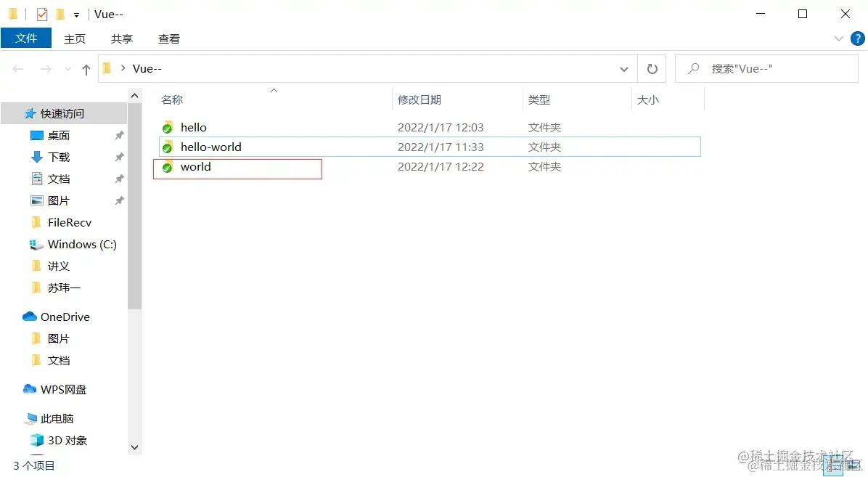Go forward with the right arrow

(46, 69)
